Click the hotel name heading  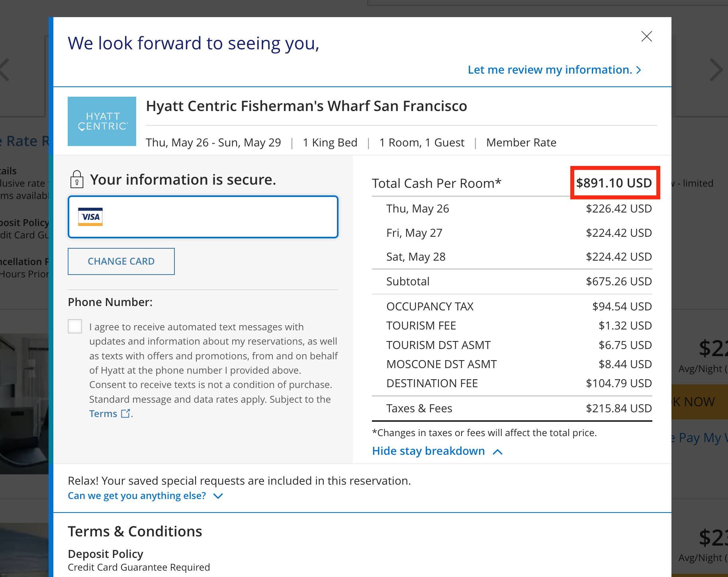pos(306,106)
